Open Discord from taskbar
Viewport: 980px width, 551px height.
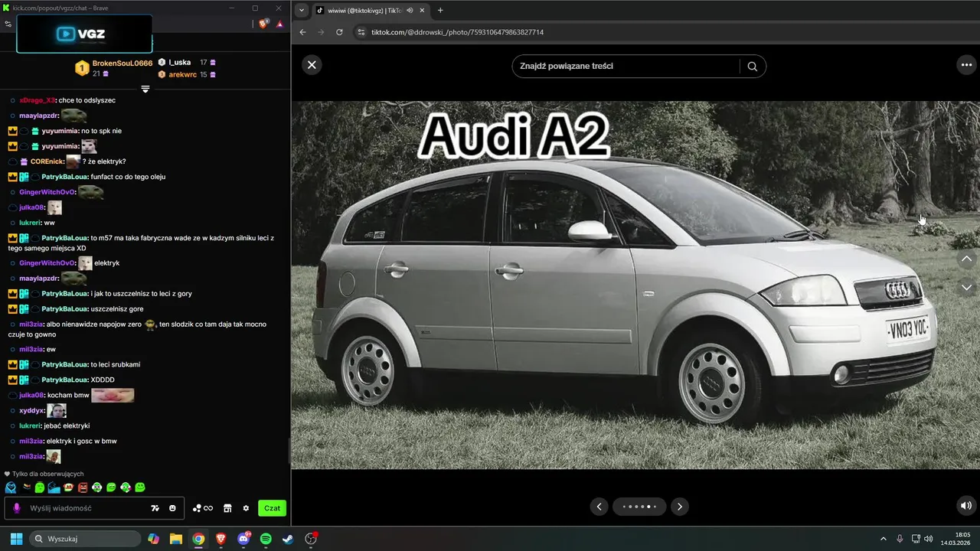click(x=243, y=539)
